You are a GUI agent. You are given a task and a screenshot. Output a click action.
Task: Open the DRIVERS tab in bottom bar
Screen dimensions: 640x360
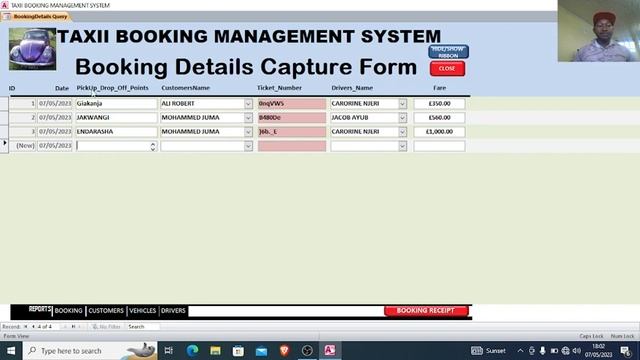(x=173, y=311)
